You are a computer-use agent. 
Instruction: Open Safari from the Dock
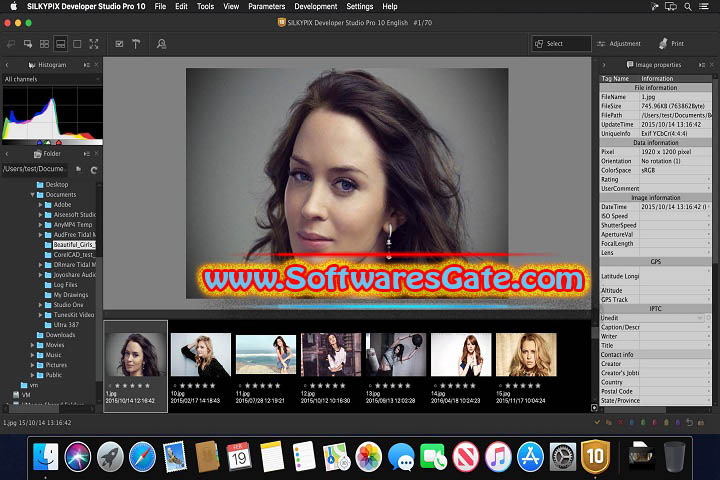[142, 457]
